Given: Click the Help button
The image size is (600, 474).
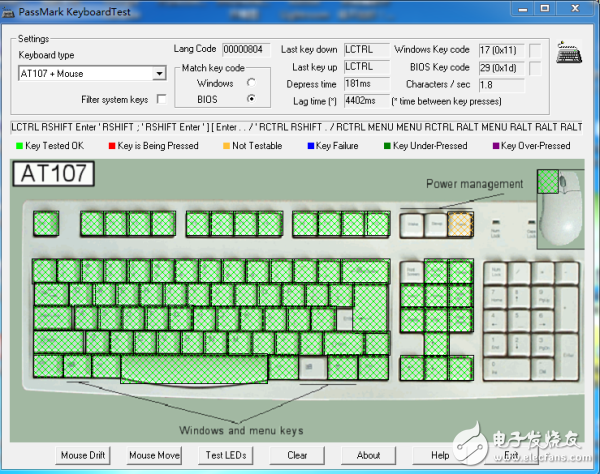Looking at the screenshot, I should pos(440,455).
